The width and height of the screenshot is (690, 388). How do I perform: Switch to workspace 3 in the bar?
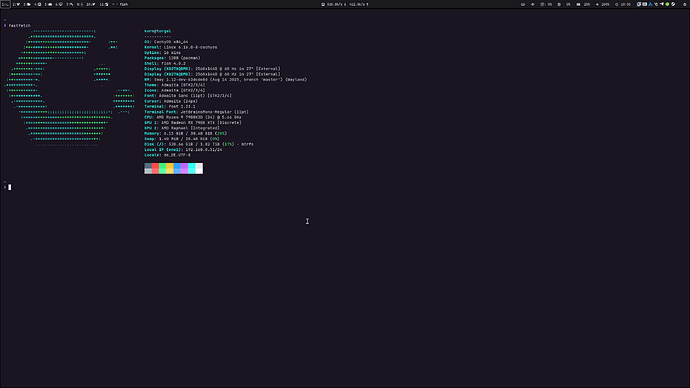(26, 4)
